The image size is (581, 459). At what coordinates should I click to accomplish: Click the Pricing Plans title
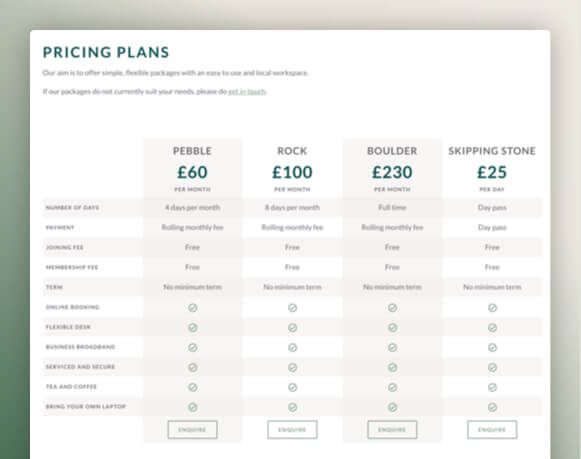click(106, 52)
